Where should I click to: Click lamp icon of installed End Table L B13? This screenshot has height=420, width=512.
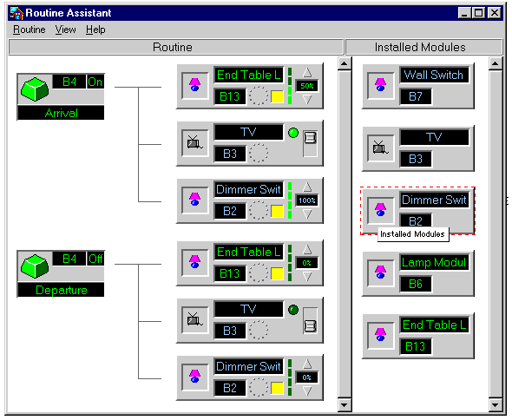[x=380, y=335]
